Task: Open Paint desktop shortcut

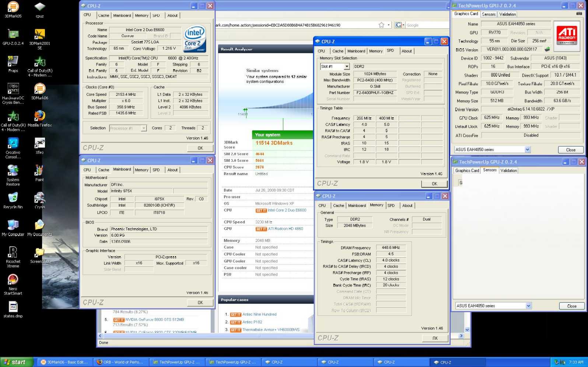Action: point(40,173)
